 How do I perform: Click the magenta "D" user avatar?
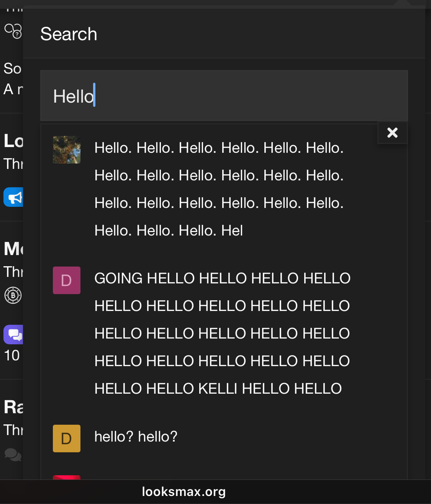click(67, 280)
